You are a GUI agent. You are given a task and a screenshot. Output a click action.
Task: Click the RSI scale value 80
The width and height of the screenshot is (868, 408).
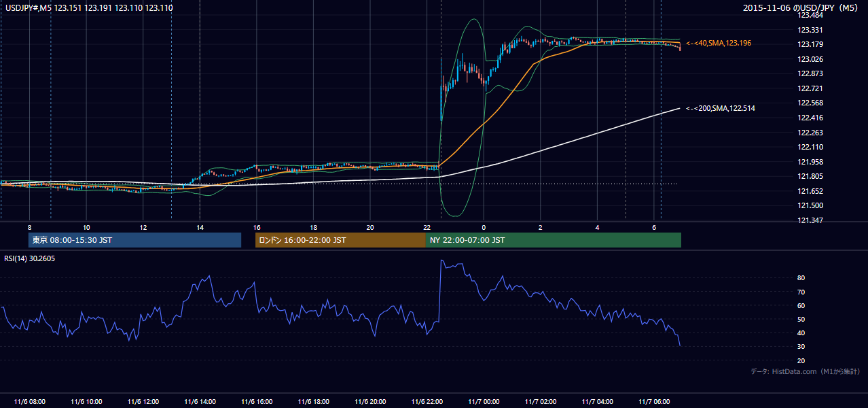(x=801, y=278)
